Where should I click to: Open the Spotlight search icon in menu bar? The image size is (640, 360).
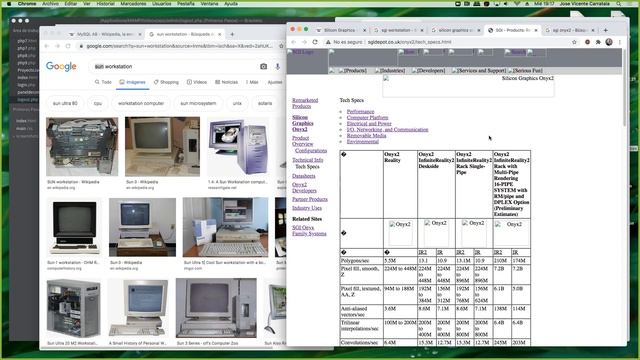[x=619, y=3]
